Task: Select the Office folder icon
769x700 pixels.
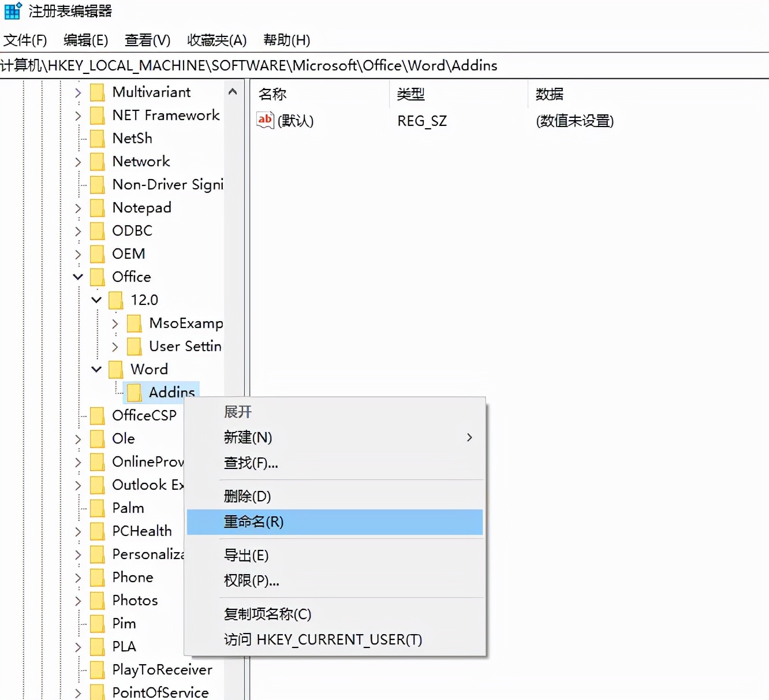Action: pyautogui.click(x=98, y=277)
